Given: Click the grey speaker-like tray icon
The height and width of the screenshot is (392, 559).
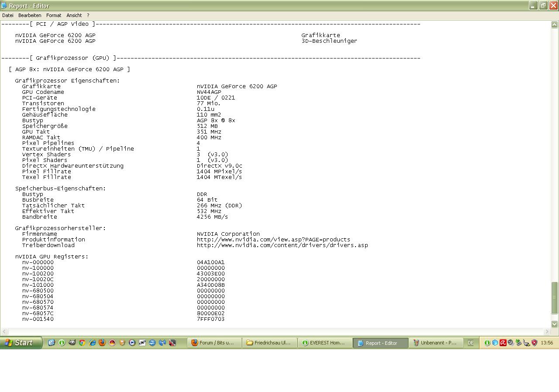Looking at the screenshot, I should 511,343.
